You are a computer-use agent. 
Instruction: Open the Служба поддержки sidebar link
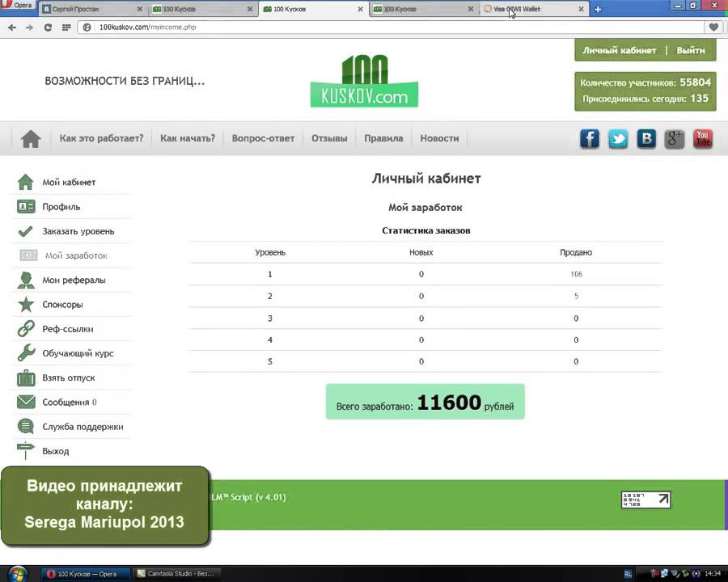83,427
